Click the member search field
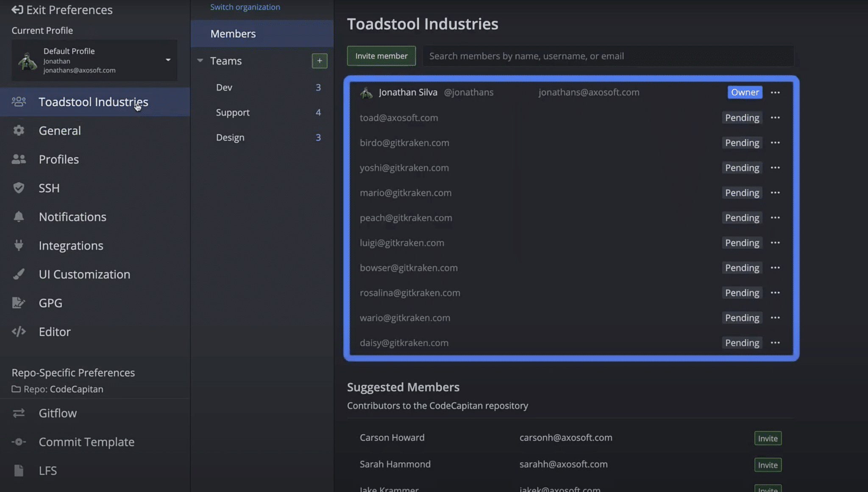The image size is (868, 492). coord(610,55)
